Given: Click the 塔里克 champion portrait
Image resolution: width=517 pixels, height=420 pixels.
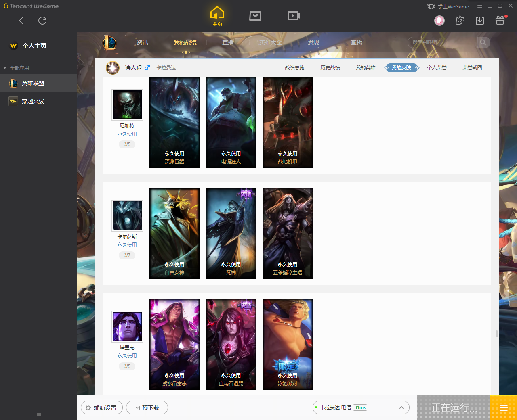Looking at the screenshot, I should click(x=127, y=327).
